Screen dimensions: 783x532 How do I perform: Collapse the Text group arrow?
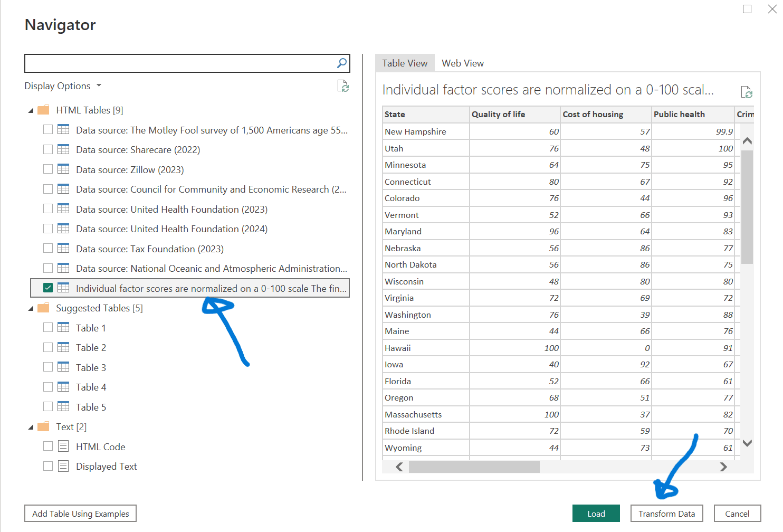click(x=31, y=427)
